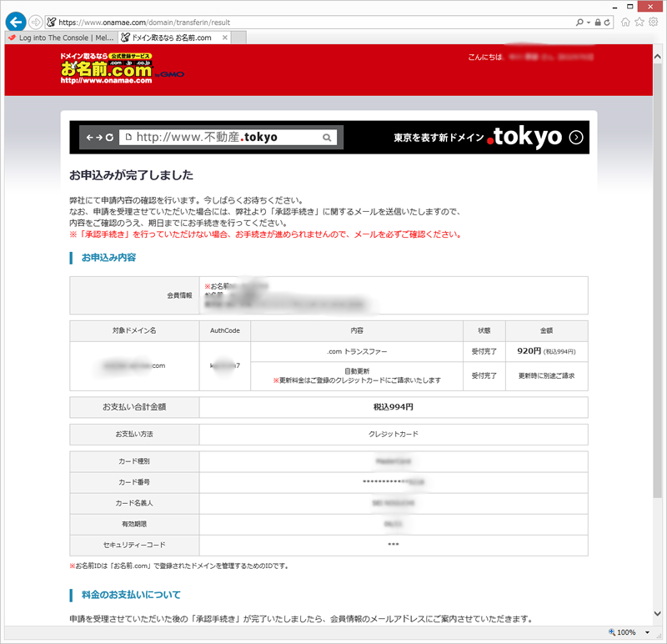
Task: Click the site favicon in address bar
Action: coord(52,23)
